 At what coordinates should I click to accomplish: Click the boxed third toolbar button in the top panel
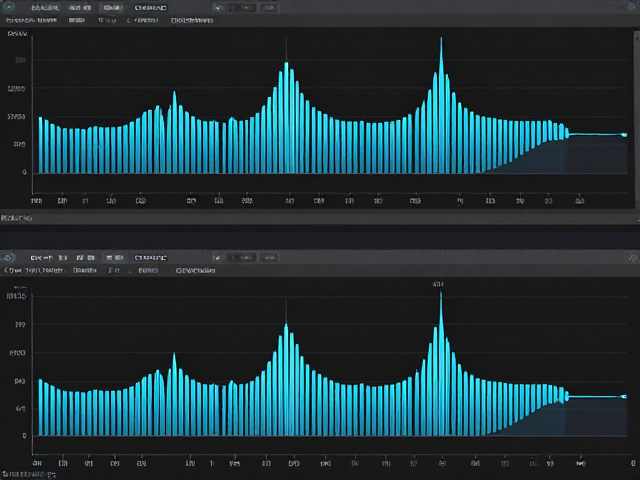click(x=113, y=7)
